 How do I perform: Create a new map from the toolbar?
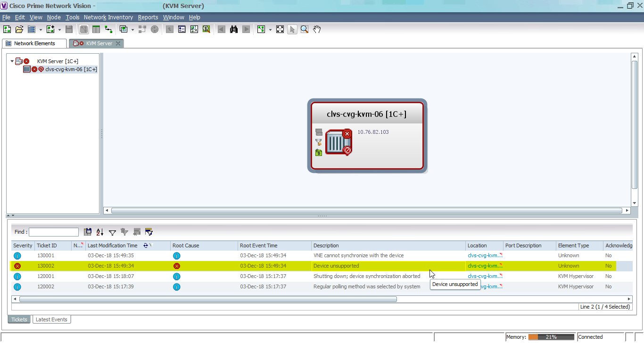pyautogui.click(x=7, y=29)
